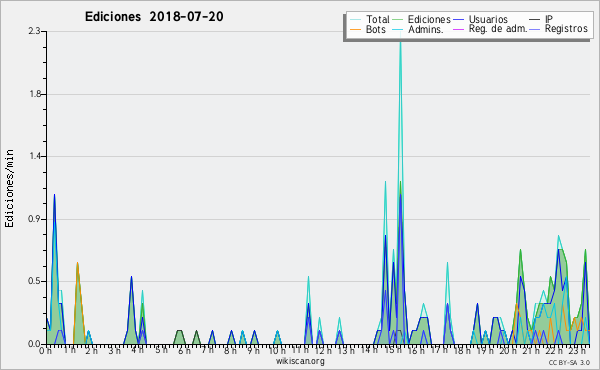
Task: Click the Total legend line swatch
Action: click(355, 20)
